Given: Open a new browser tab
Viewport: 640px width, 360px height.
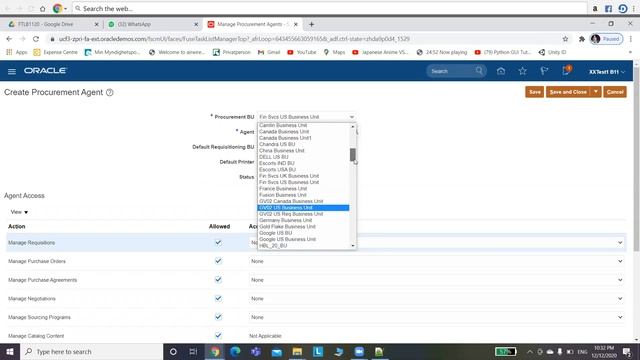Looking at the screenshot, I should coord(311,24).
